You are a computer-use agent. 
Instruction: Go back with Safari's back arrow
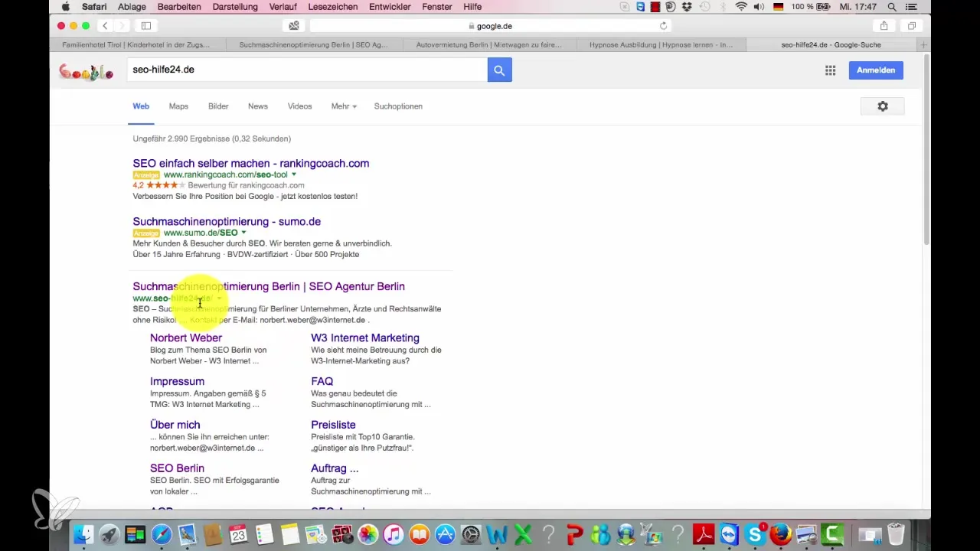click(x=106, y=26)
